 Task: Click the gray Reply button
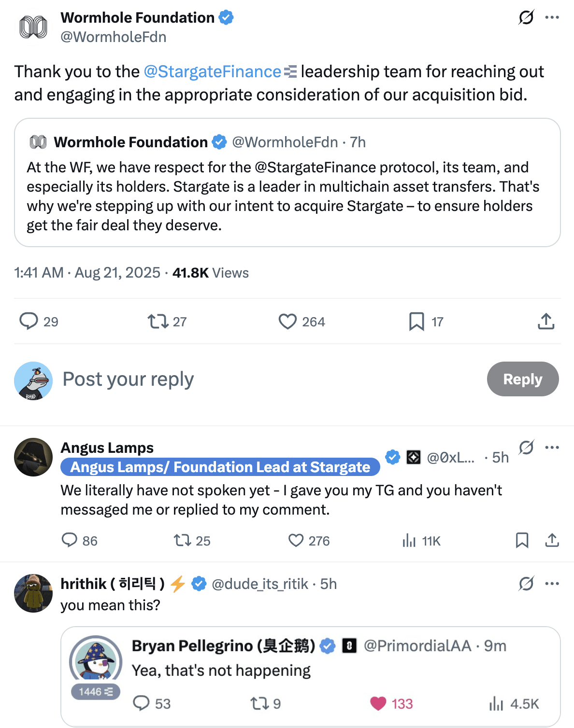click(x=522, y=379)
